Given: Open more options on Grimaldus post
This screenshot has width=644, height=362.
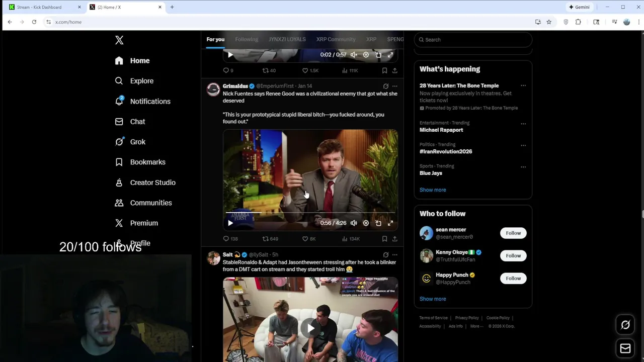Looking at the screenshot, I should tap(394, 86).
